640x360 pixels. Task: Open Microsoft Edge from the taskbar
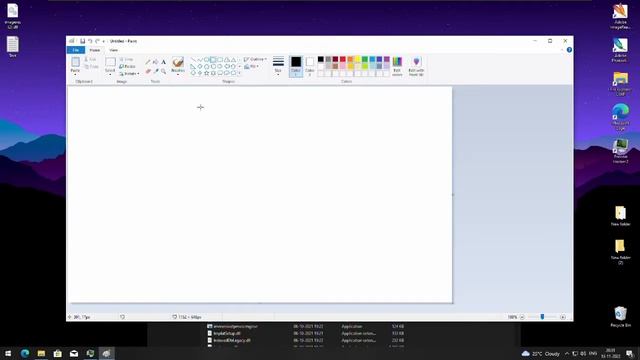point(25,353)
